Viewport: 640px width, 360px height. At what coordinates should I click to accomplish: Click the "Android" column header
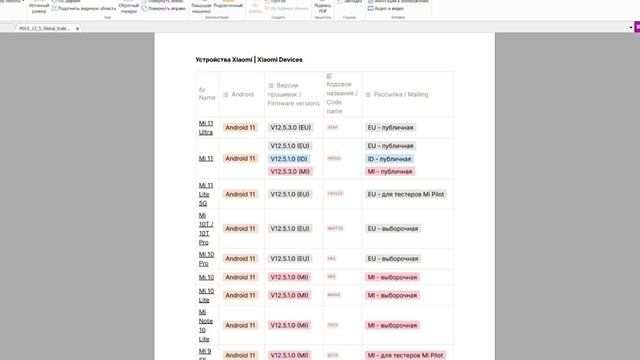[242, 94]
